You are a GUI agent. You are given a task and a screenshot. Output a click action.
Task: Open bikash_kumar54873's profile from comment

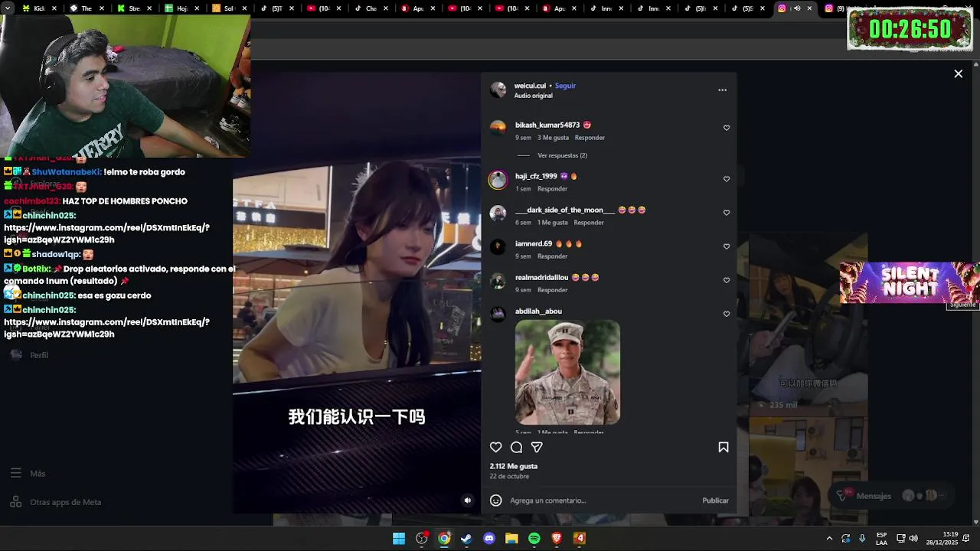(x=547, y=125)
